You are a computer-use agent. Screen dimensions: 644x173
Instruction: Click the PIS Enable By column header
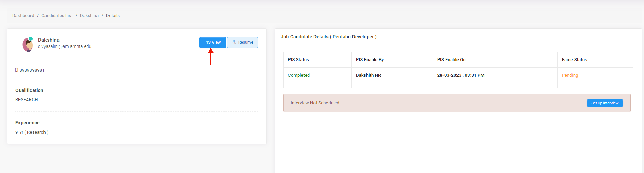point(370,60)
